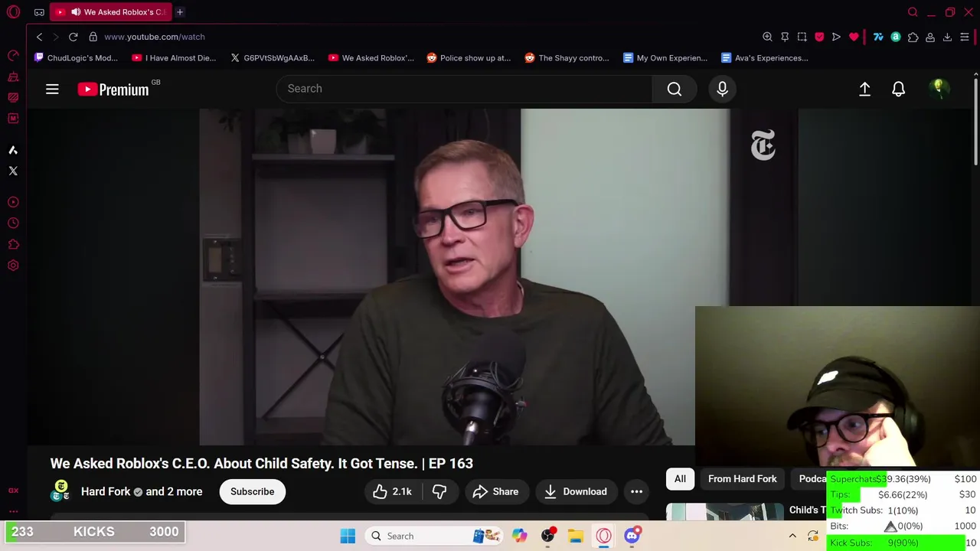This screenshot has width=980, height=551.
Task: Download the video
Action: 576,492
